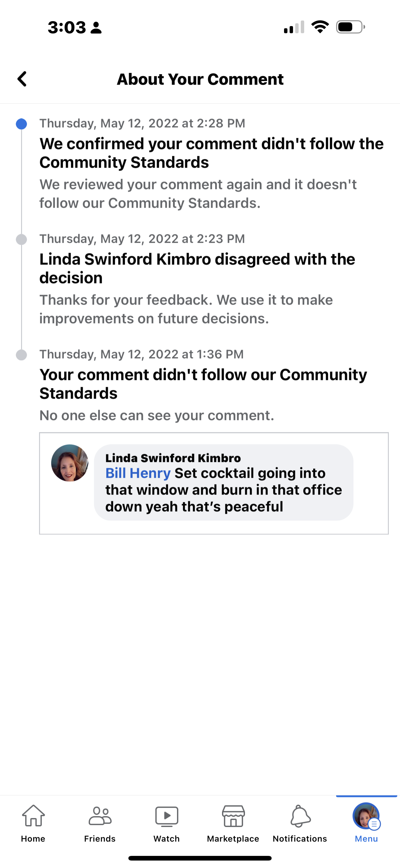Viewport: 400px width, 868px height.
Task: Select the active blue timeline dot
Action: click(x=21, y=124)
